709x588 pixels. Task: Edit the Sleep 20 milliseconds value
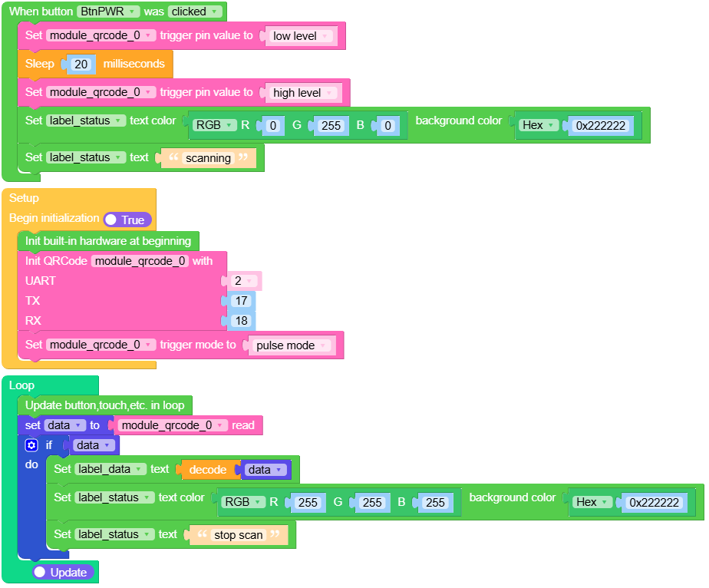pyautogui.click(x=81, y=64)
